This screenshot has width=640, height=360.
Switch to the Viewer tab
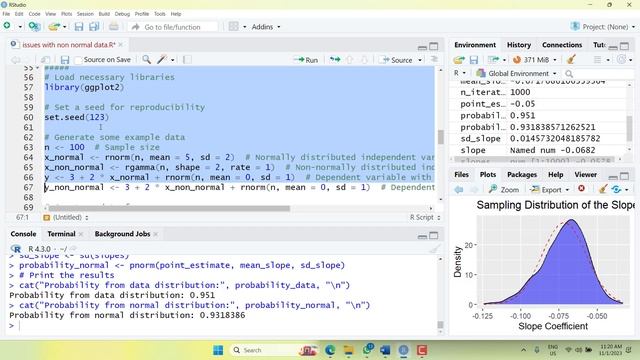(585, 175)
